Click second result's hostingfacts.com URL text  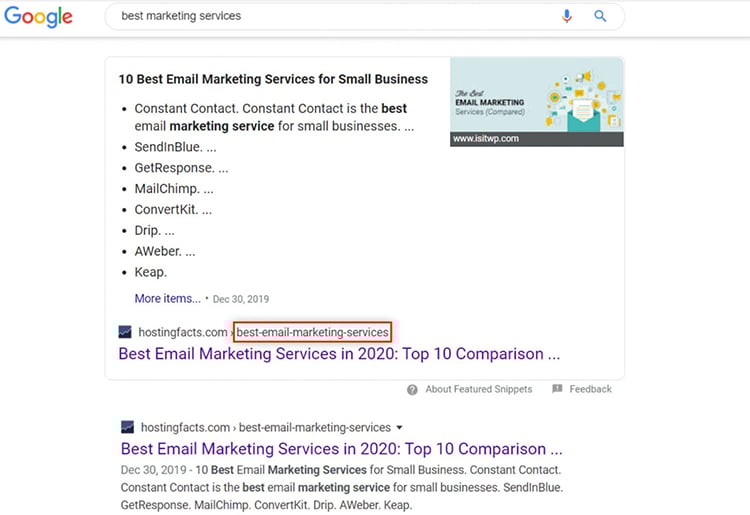pyautogui.click(x=186, y=427)
